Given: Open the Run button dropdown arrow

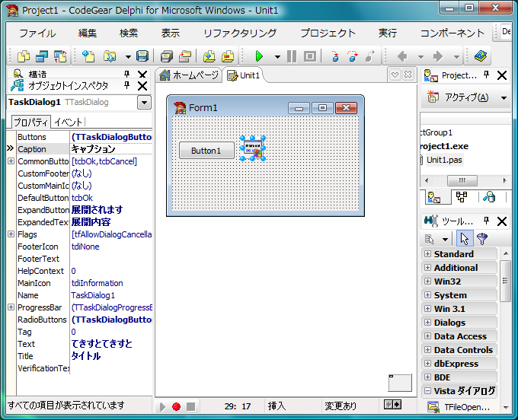Looking at the screenshot, I should click(277, 57).
